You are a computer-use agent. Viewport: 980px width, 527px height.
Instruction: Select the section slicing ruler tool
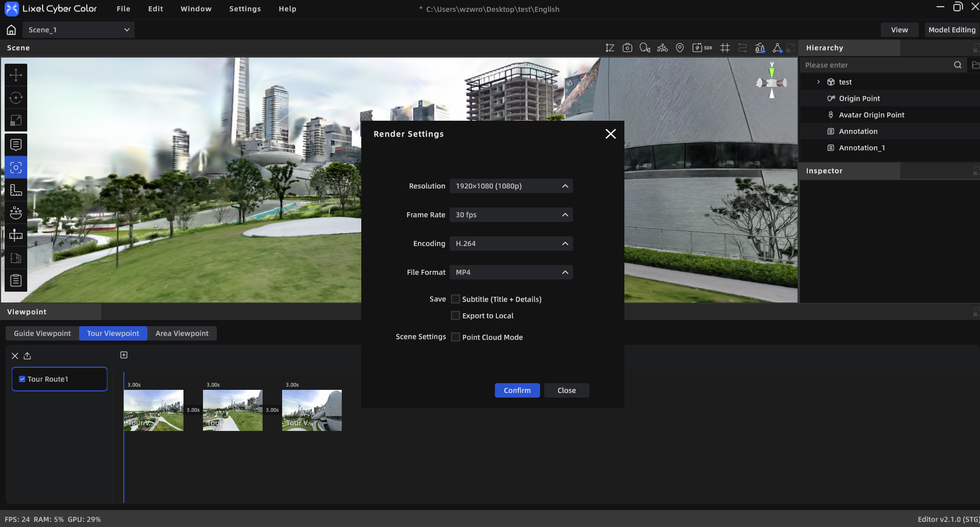16,235
